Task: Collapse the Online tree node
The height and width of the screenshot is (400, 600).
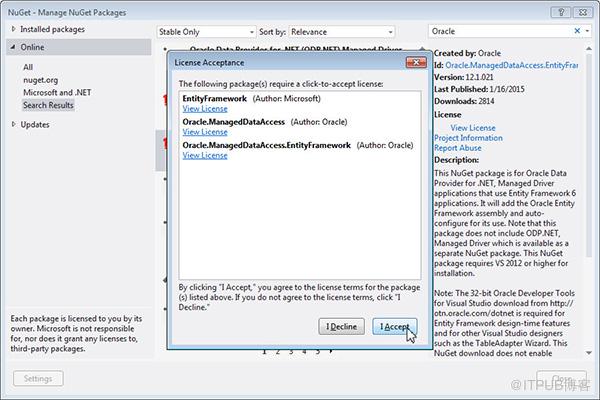Action: [13, 47]
